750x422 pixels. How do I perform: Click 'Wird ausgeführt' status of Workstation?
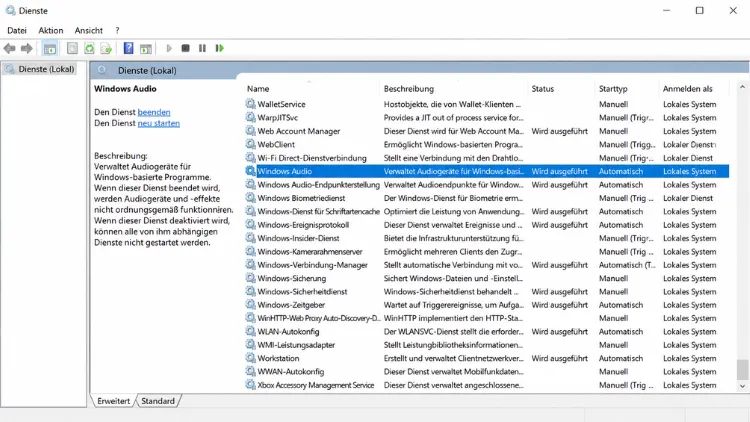560,358
